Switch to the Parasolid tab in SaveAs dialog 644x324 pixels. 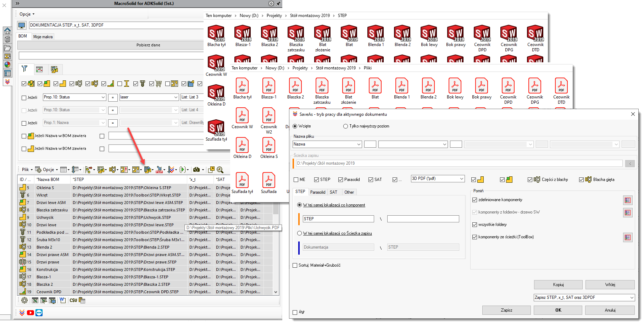318,192
